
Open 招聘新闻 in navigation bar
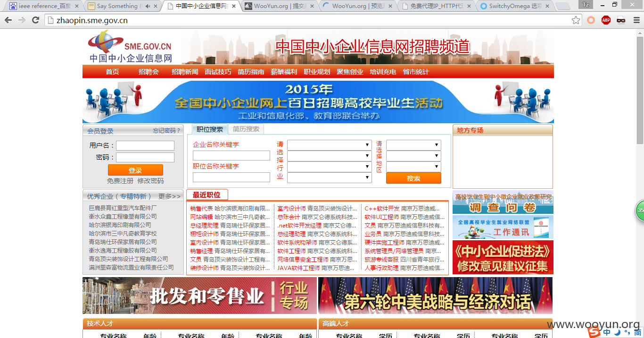pyautogui.click(x=185, y=72)
